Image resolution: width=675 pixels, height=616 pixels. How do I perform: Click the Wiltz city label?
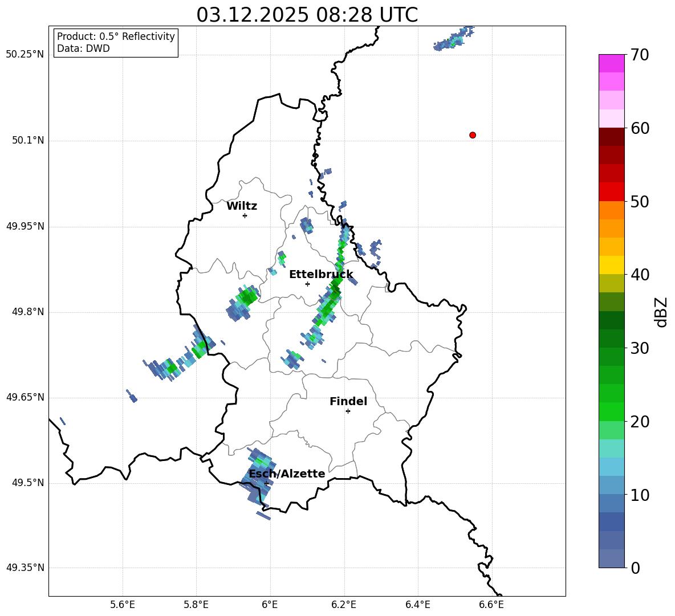tap(242, 206)
